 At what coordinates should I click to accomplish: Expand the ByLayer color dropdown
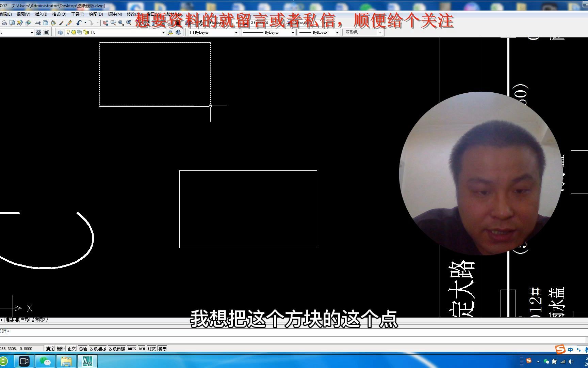pos(236,32)
